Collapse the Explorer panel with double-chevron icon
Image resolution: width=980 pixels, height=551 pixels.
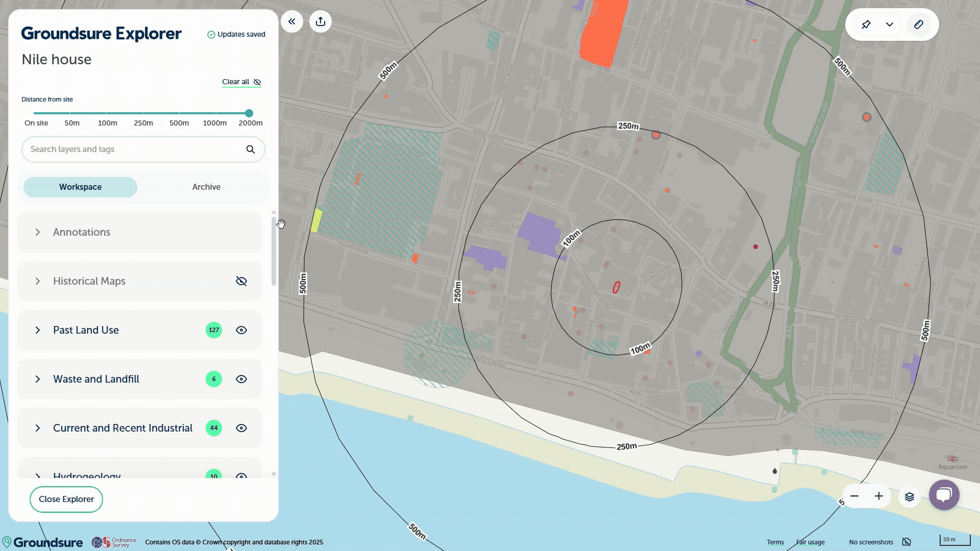(x=292, y=21)
